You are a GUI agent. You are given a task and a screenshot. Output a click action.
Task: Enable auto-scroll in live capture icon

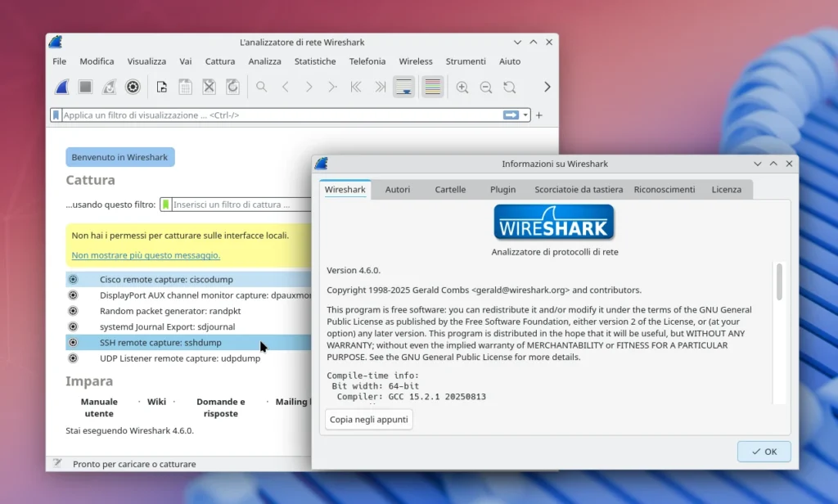[x=403, y=87]
